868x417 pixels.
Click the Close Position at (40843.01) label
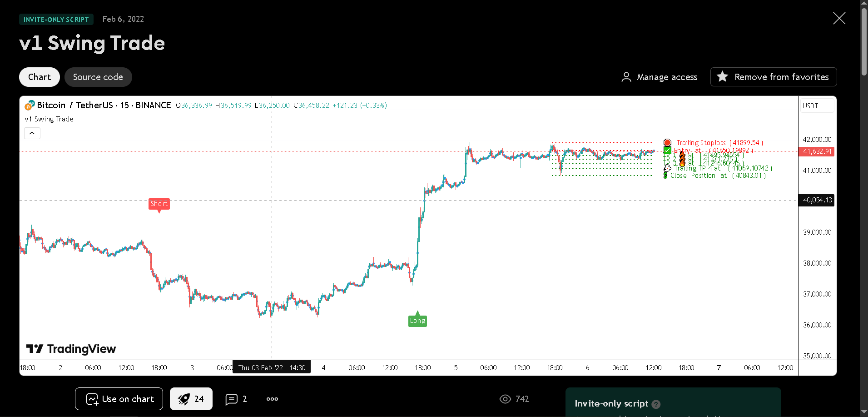718,176
